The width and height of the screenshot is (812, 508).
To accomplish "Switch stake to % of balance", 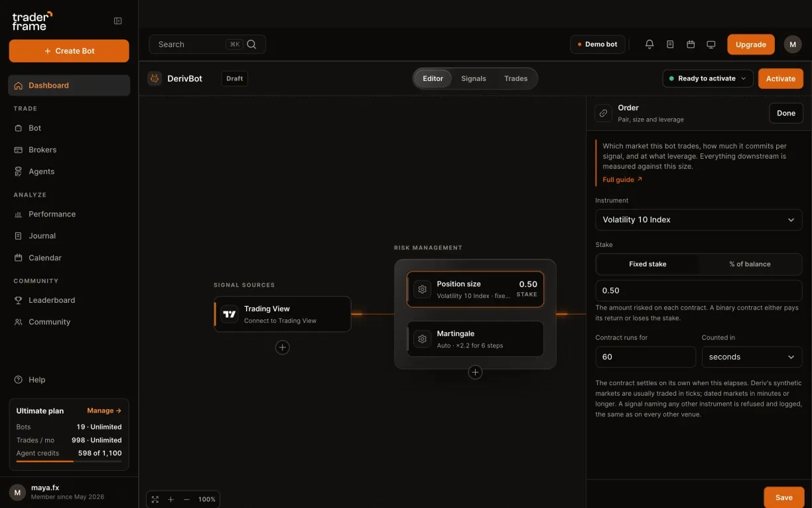I will (x=750, y=264).
